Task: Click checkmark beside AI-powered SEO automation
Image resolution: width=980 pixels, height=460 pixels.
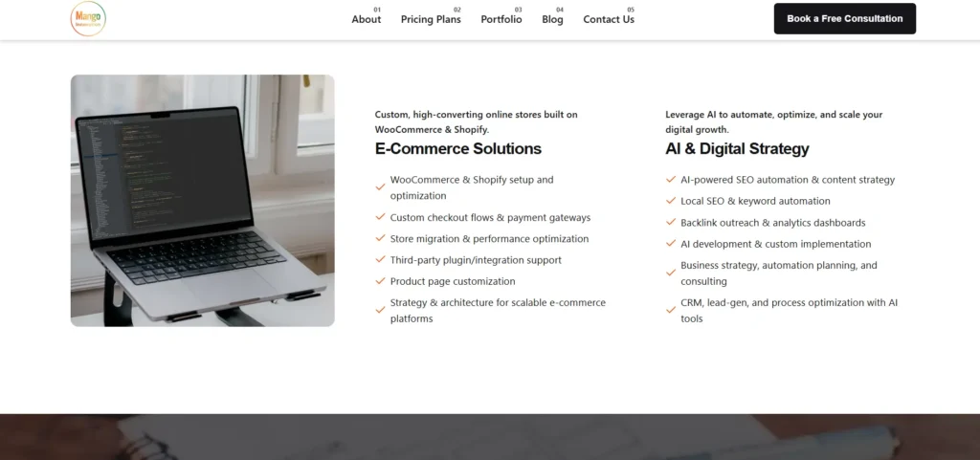Action: coord(671,180)
